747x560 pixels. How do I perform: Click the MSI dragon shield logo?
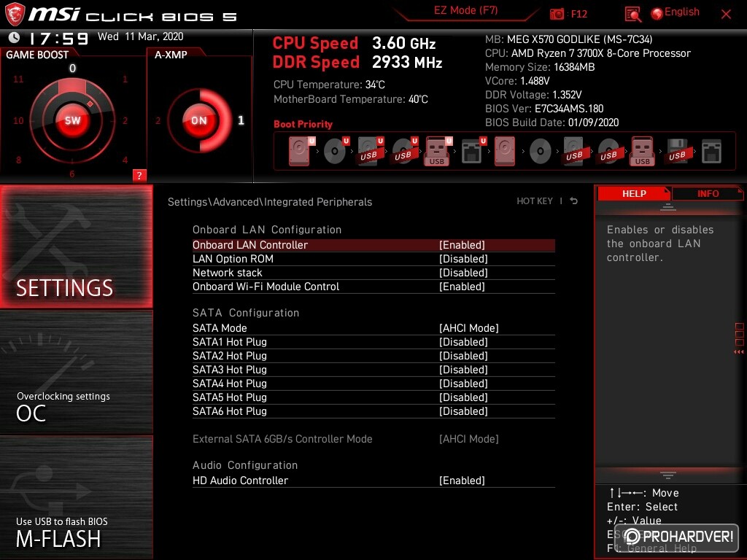click(x=15, y=15)
